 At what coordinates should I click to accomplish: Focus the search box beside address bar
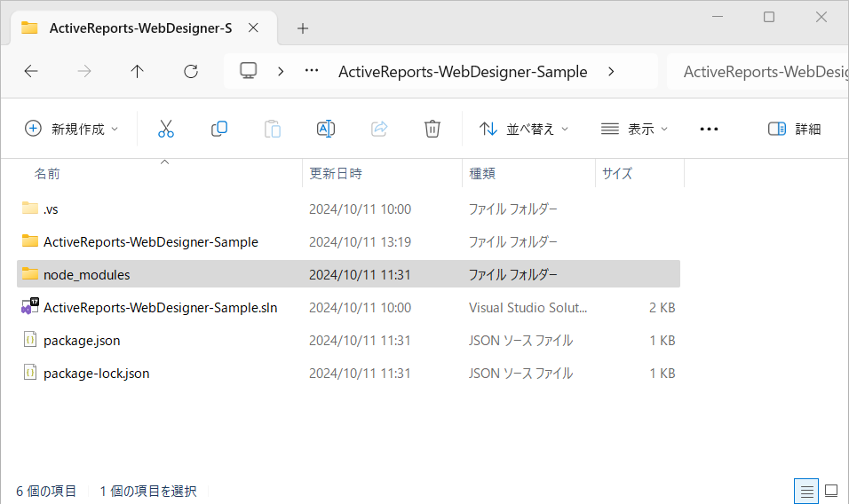click(758, 71)
